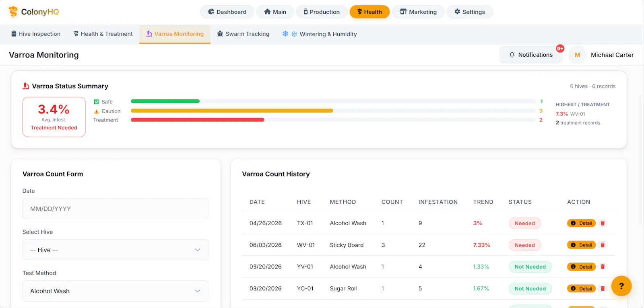Switch to Swarm Tracking tab
This screenshot has width=644, height=308.
coord(243,34)
